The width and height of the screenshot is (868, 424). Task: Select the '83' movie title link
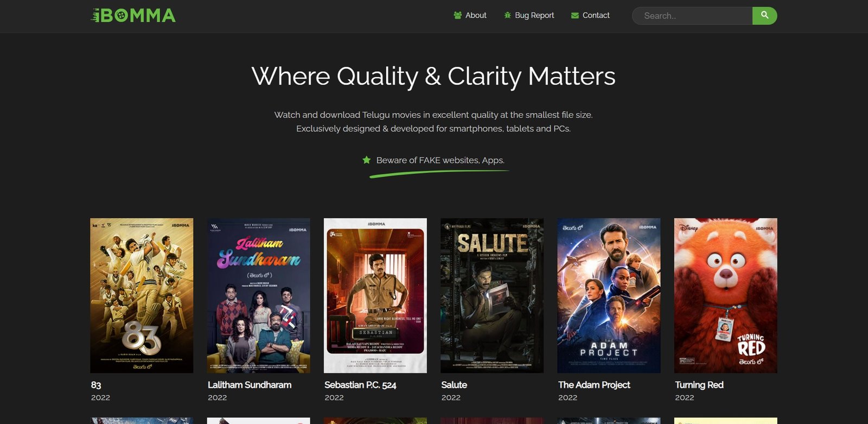tap(96, 385)
